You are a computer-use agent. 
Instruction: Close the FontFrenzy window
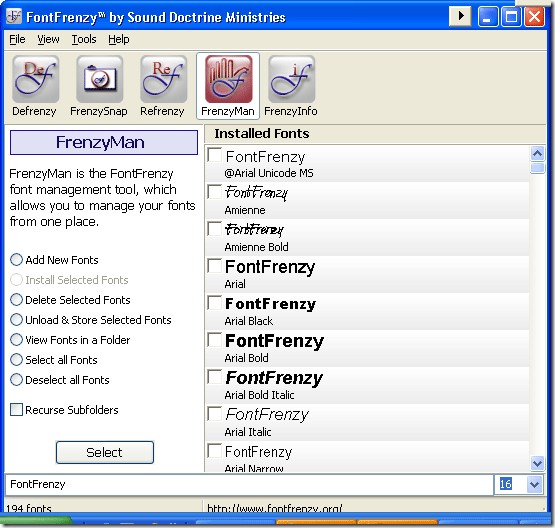(x=534, y=16)
